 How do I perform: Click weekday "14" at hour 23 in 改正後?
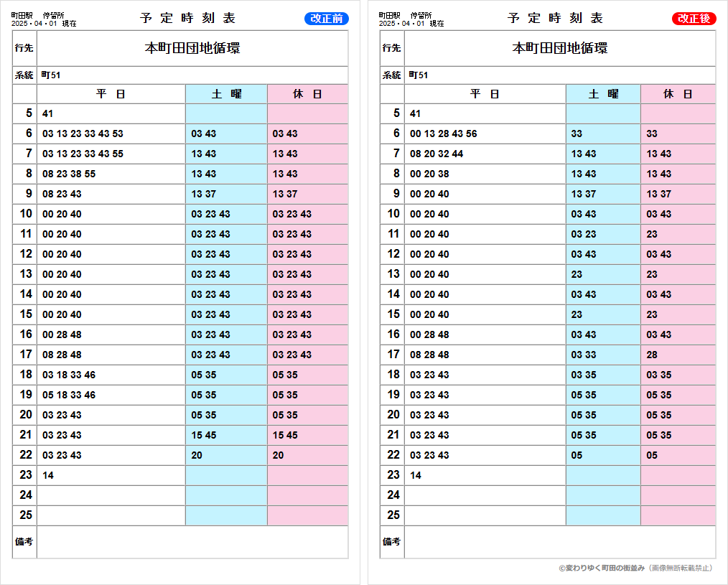416,475
